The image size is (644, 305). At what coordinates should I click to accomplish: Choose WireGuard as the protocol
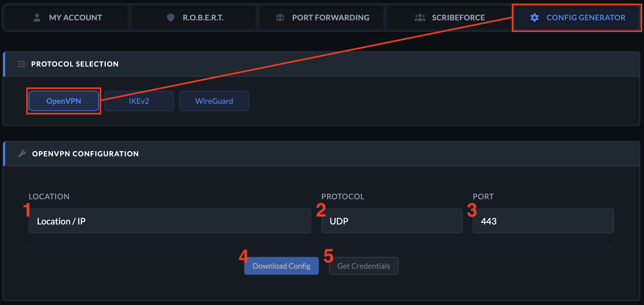click(214, 101)
